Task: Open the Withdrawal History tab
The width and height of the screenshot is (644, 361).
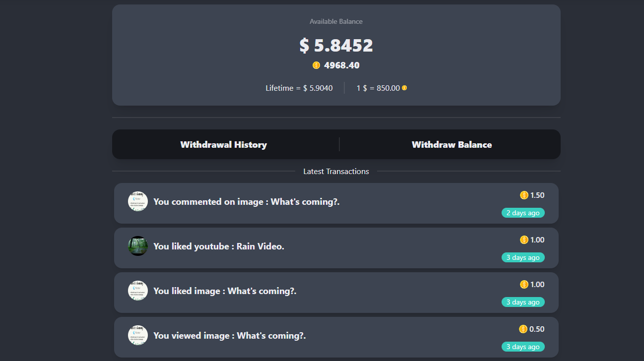Action: [x=223, y=145]
